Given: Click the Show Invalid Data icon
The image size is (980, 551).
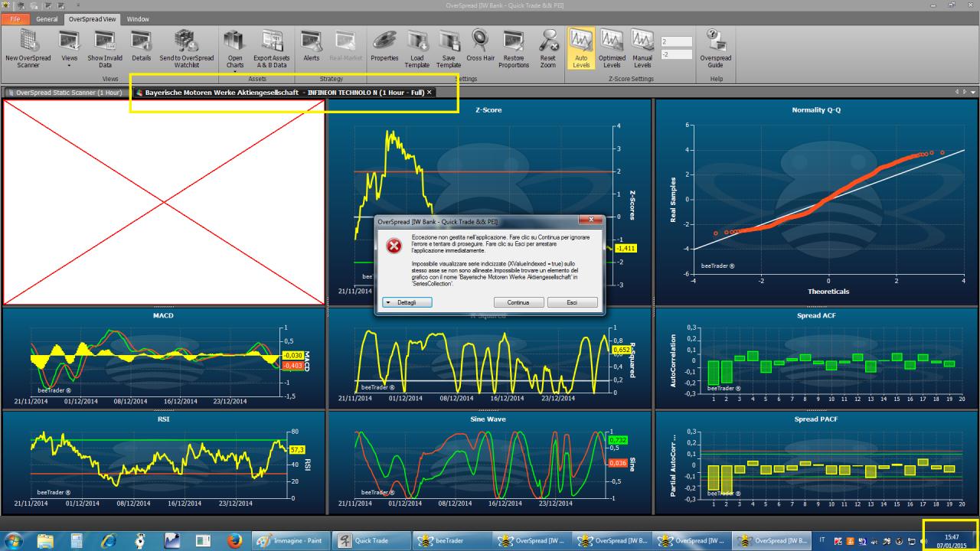Looking at the screenshot, I should click(106, 49).
